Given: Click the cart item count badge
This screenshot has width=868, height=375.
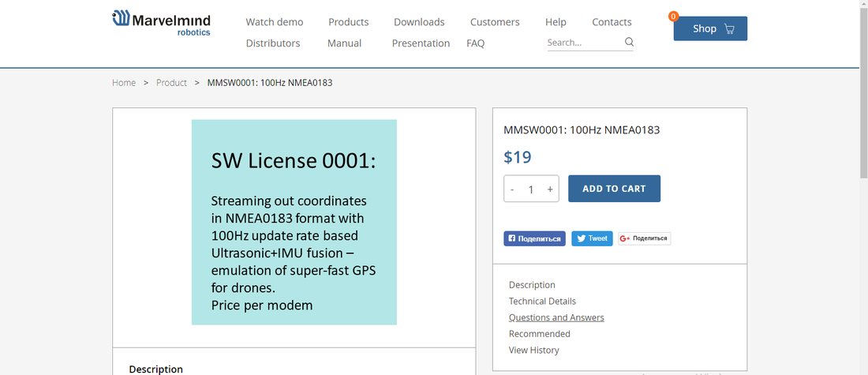Looking at the screenshot, I should pyautogui.click(x=673, y=17).
